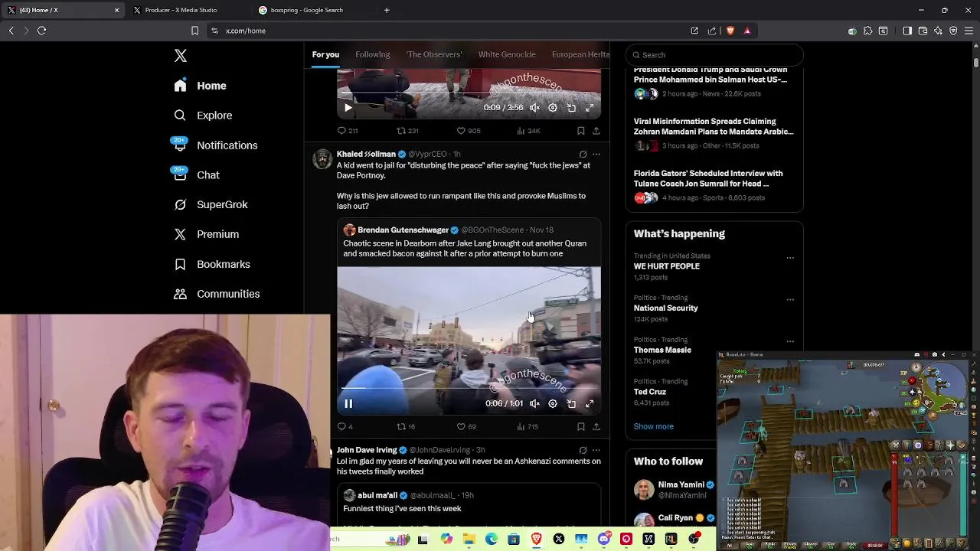
Task: Open picture-in-picture on 0:06 / 1:01 video
Action: [x=571, y=404]
